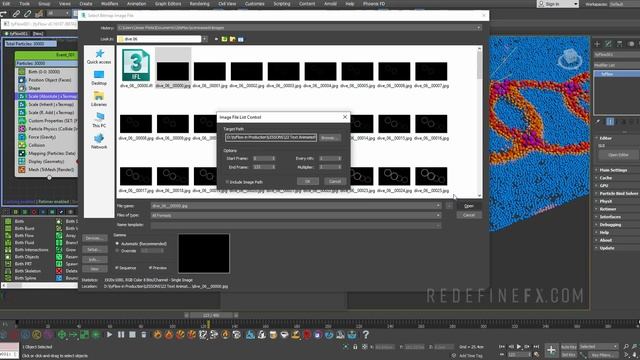Screen dimensions: 640x360
Task: Click the create new folder icon in dialog
Action: (232, 39)
